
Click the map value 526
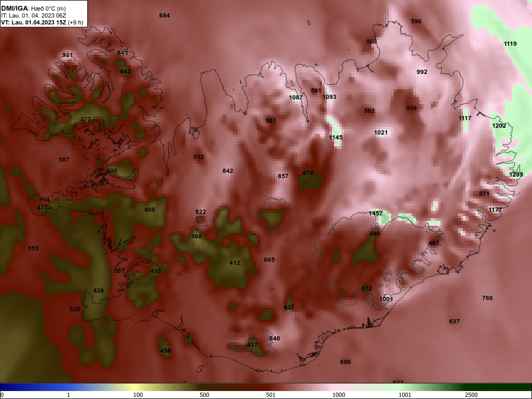point(74,310)
